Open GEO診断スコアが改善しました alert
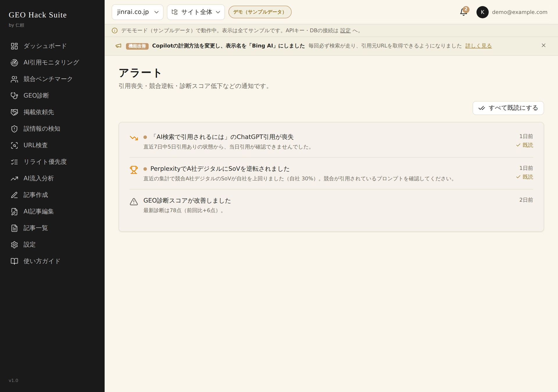 pos(187,201)
